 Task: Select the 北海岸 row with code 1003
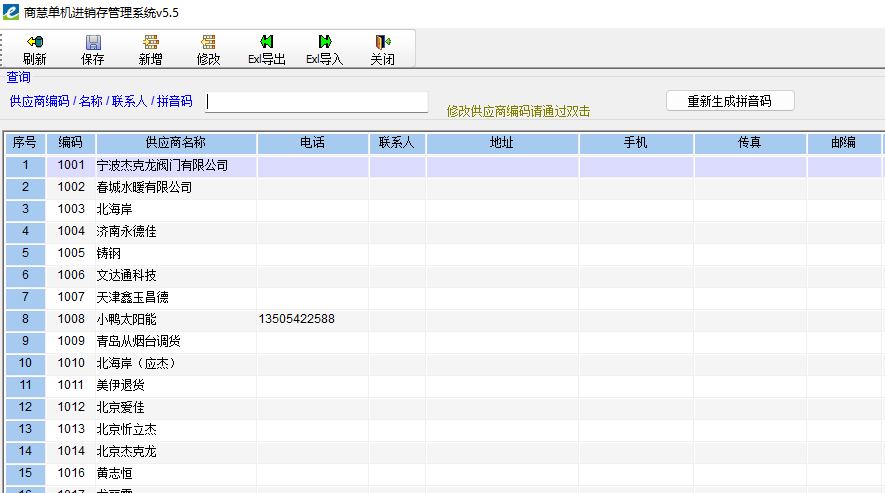(x=115, y=210)
